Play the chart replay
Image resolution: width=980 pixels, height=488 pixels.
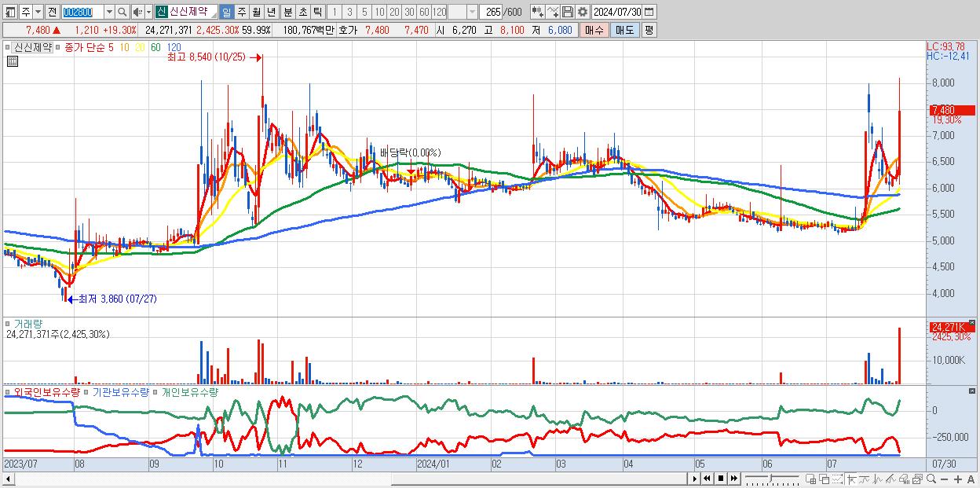click(695, 479)
